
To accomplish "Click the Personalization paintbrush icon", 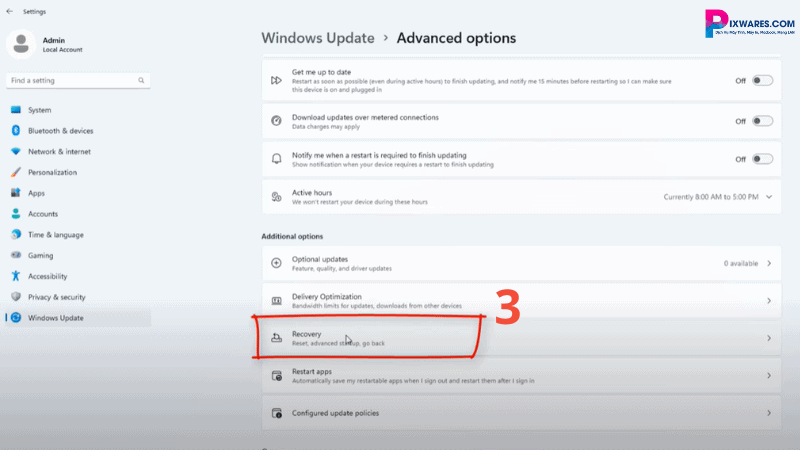I will (x=16, y=172).
